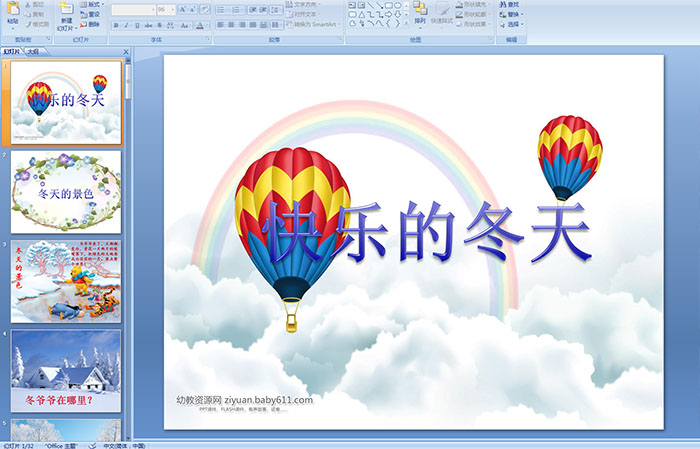
Task: Toggle Italic text formatting
Action: click(x=126, y=24)
